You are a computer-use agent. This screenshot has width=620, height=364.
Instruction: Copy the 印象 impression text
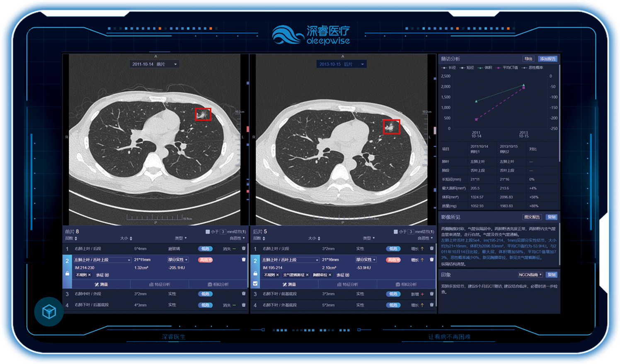tap(552, 275)
